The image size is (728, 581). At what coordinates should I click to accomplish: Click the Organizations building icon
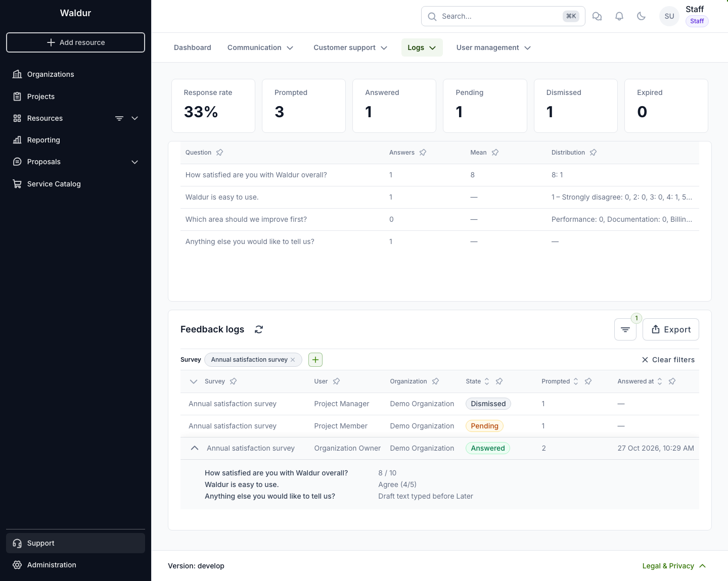(x=17, y=74)
